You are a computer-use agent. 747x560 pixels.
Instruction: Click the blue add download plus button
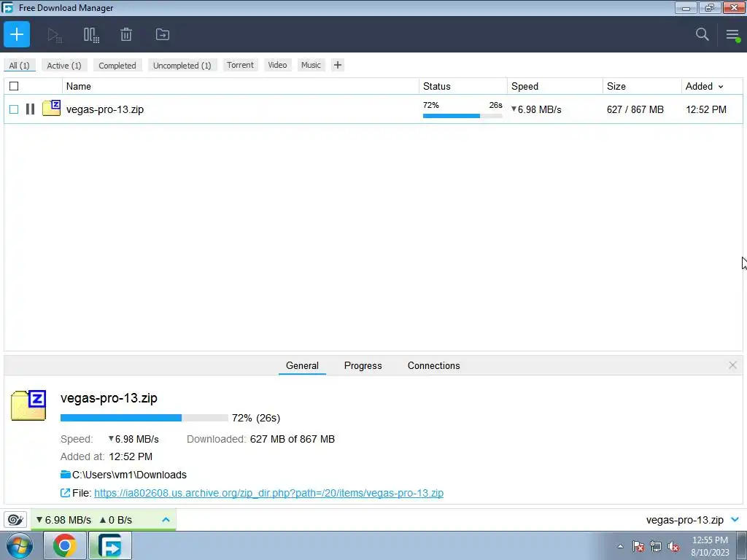[x=17, y=34]
